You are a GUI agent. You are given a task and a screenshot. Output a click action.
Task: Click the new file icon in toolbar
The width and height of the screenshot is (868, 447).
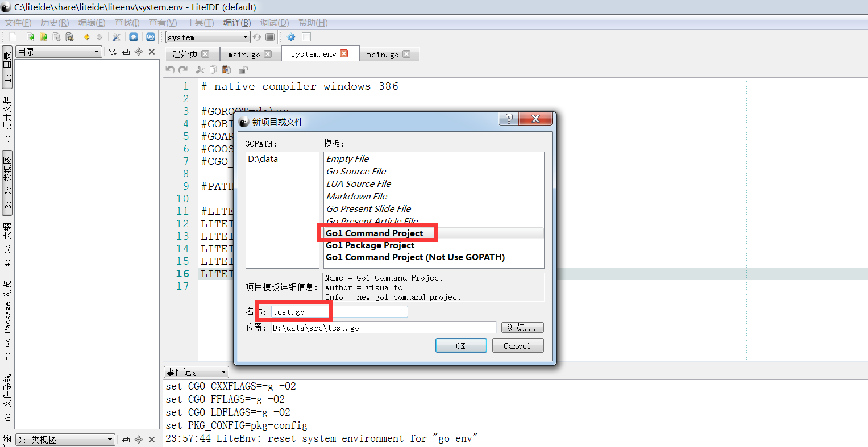tap(13, 37)
